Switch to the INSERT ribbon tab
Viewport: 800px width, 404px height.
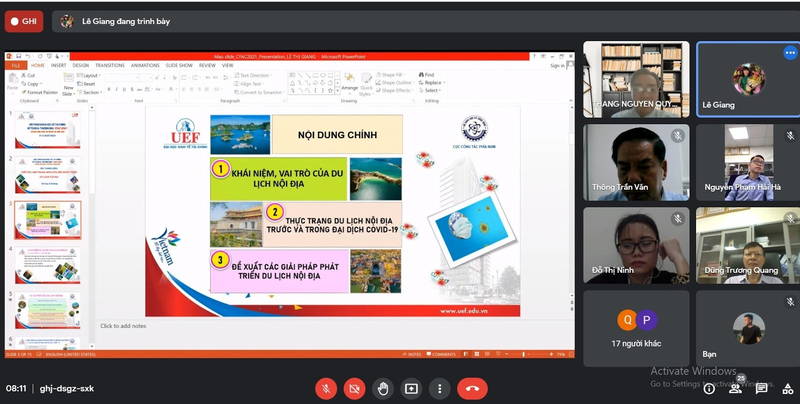coord(59,65)
